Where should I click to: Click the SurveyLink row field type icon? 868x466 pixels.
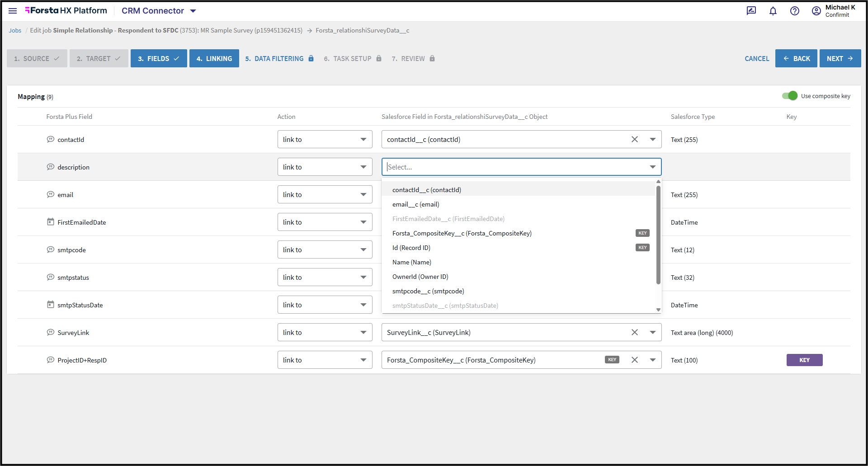coord(51,332)
